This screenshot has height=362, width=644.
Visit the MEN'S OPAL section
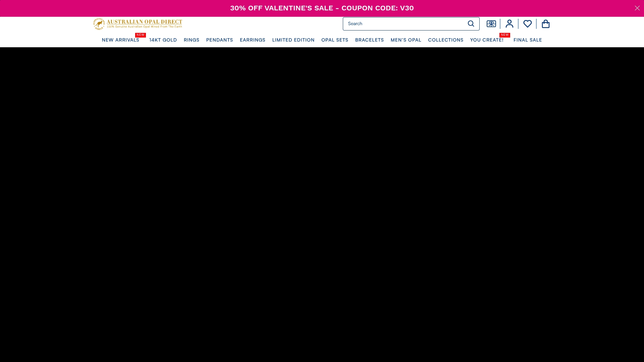click(406, 40)
